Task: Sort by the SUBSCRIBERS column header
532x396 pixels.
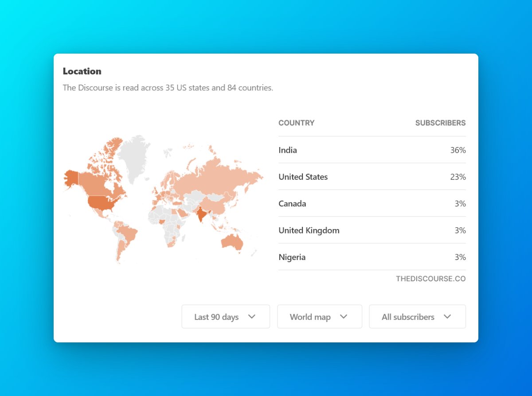Action: (x=440, y=123)
